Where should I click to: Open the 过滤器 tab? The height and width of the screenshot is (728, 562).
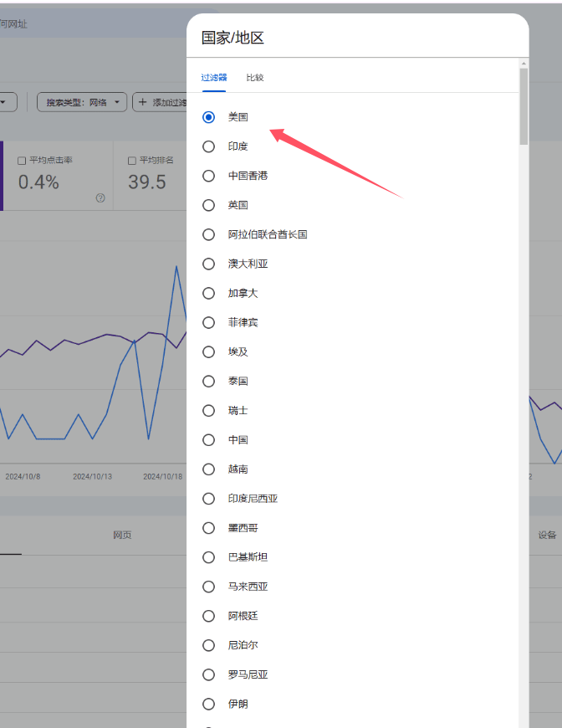pyautogui.click(x=214, y=78)
